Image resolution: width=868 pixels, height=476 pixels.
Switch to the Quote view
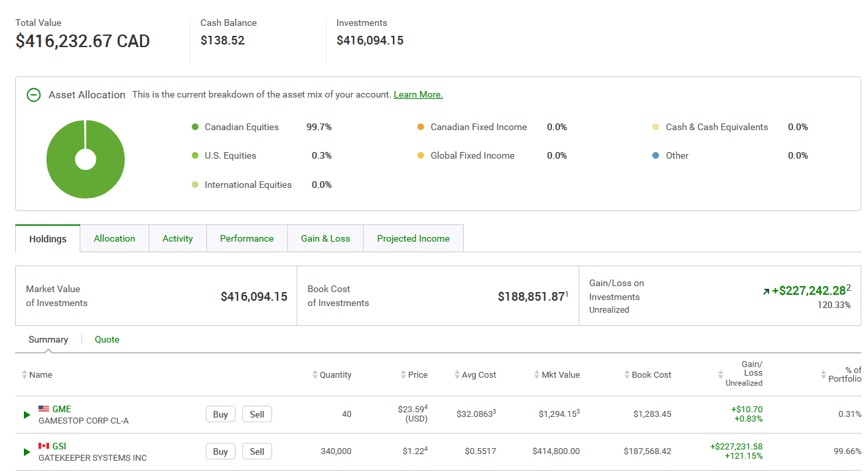tap(107, 340)
